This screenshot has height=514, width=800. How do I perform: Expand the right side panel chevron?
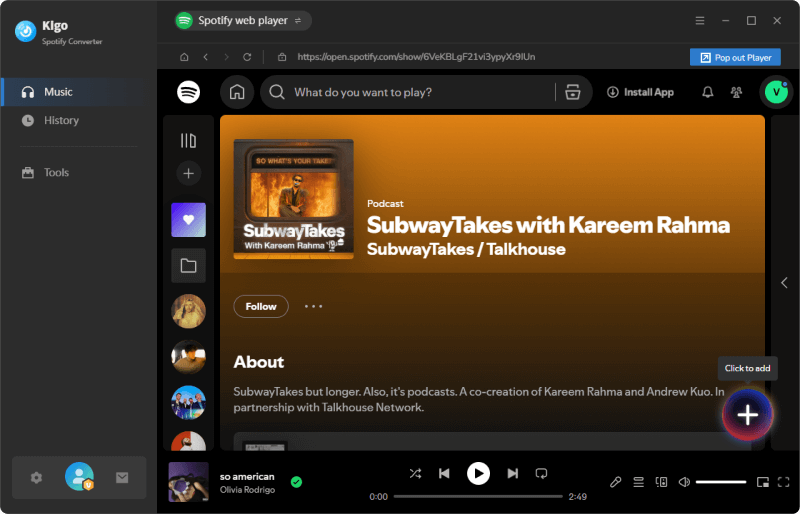tap(785, 283)
